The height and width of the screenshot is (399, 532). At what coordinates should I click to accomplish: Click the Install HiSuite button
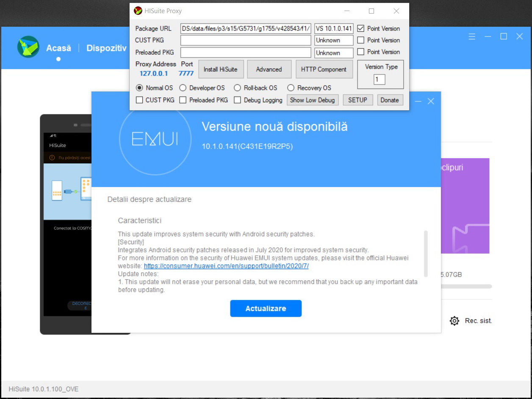tap(221, 69)
